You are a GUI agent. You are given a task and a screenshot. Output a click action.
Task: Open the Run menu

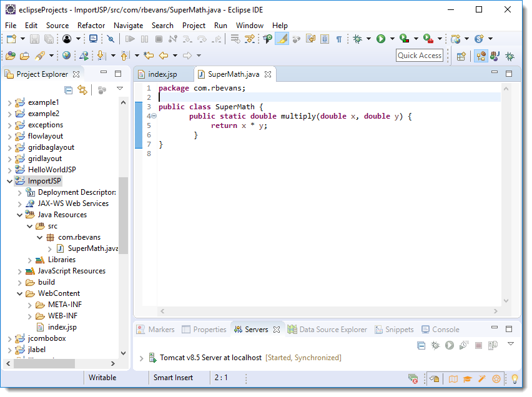tap(220, 26)
